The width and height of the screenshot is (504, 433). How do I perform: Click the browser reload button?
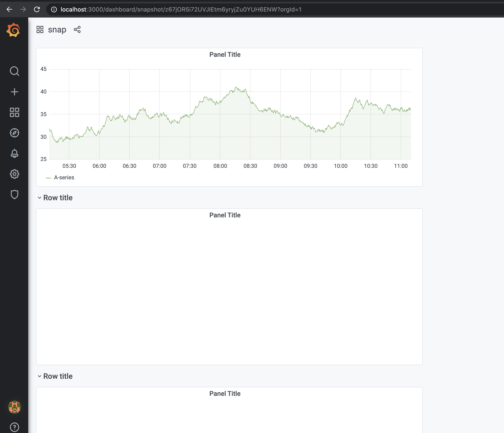tap(37, 9)
